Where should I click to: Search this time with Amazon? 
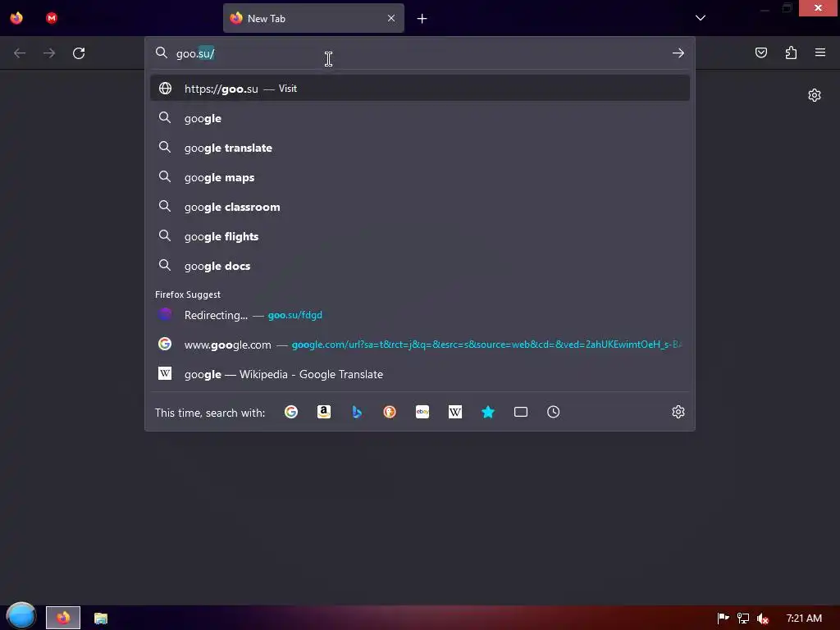coord(323,412)
